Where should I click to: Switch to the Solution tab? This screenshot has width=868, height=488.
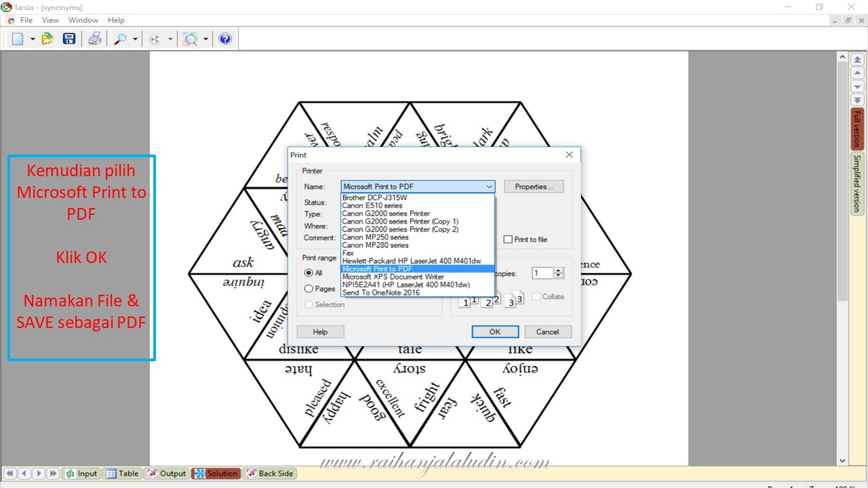click(x=216, y=474)
